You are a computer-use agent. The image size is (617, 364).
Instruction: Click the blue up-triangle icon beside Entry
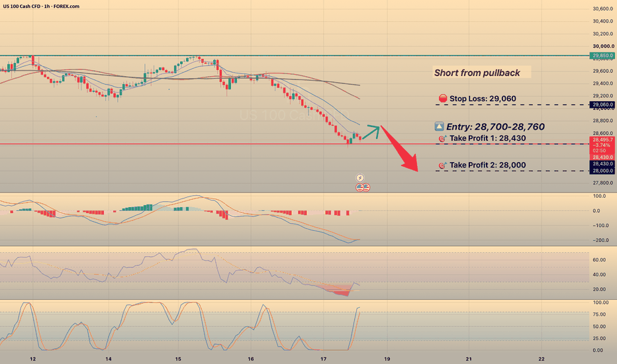pyautogui.click(x=439, y=126)
